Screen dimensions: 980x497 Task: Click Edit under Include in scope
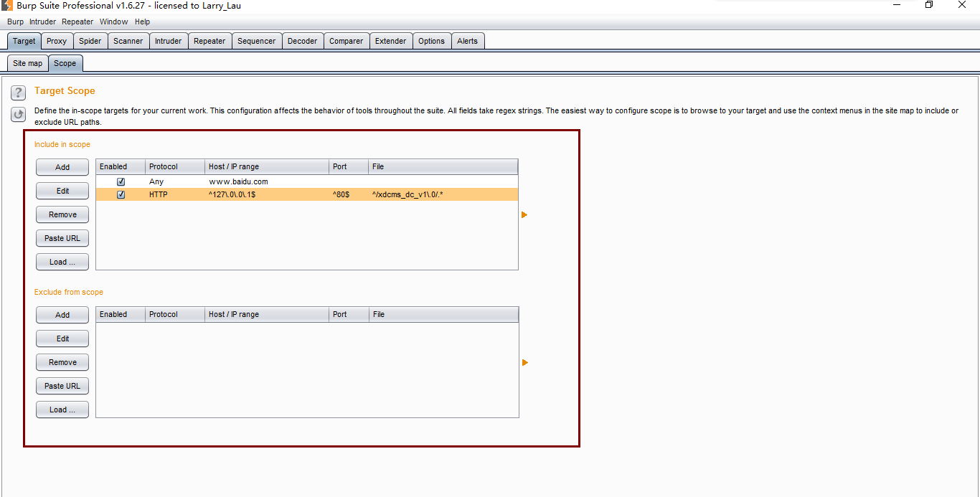tap(62, 191)
